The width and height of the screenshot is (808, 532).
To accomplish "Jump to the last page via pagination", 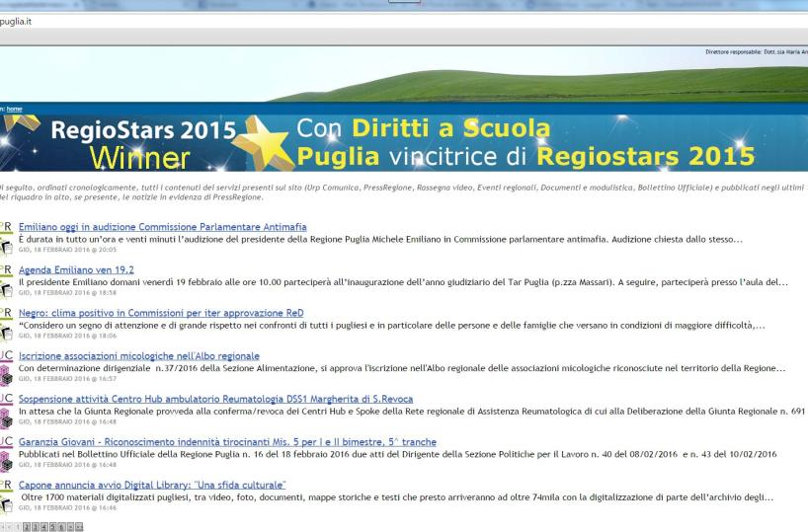I will click(x=79, y=527).
